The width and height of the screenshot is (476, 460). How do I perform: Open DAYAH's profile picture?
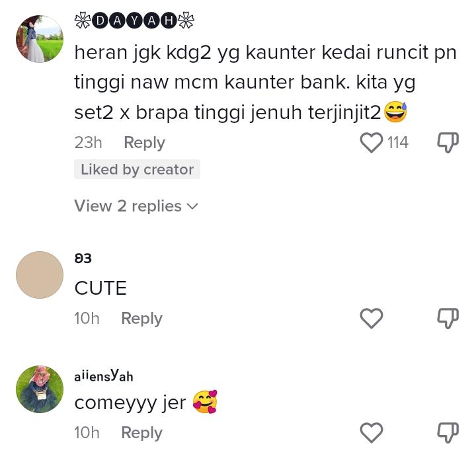[40, 39]
